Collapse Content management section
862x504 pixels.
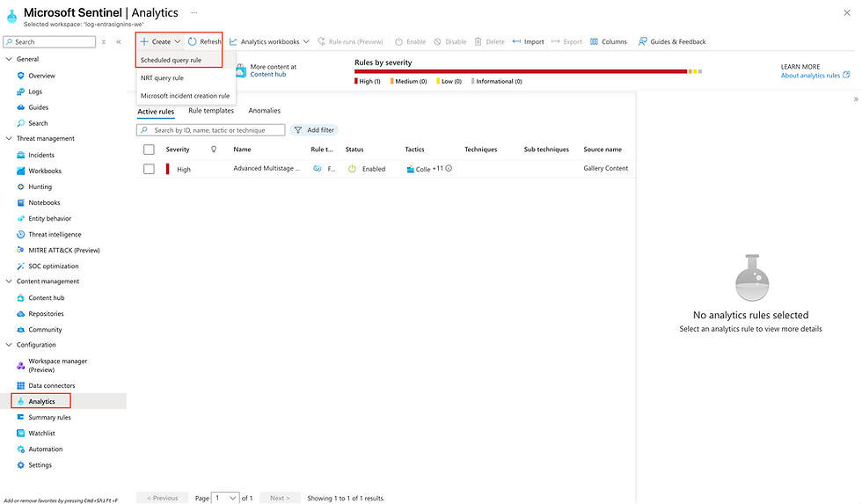pyautogui.click(x=9, y=281)
